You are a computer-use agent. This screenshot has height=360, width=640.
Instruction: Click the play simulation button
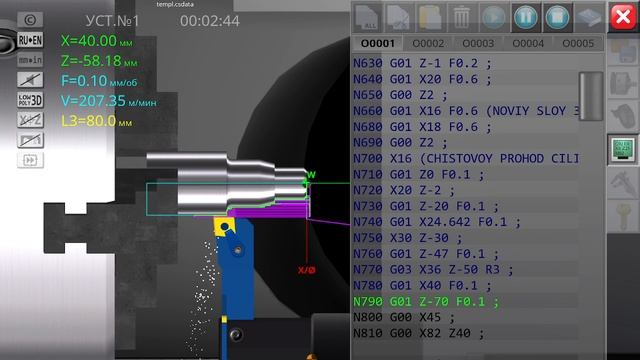tap(493, 18)
